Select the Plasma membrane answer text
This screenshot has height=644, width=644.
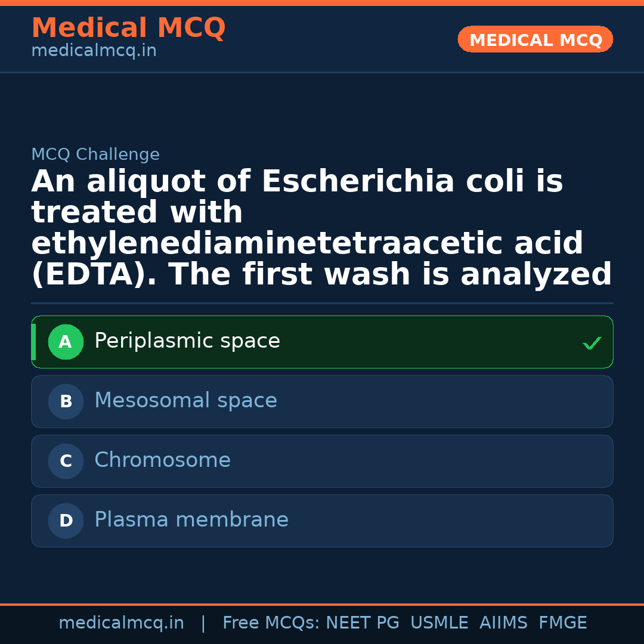coord(191,520)
